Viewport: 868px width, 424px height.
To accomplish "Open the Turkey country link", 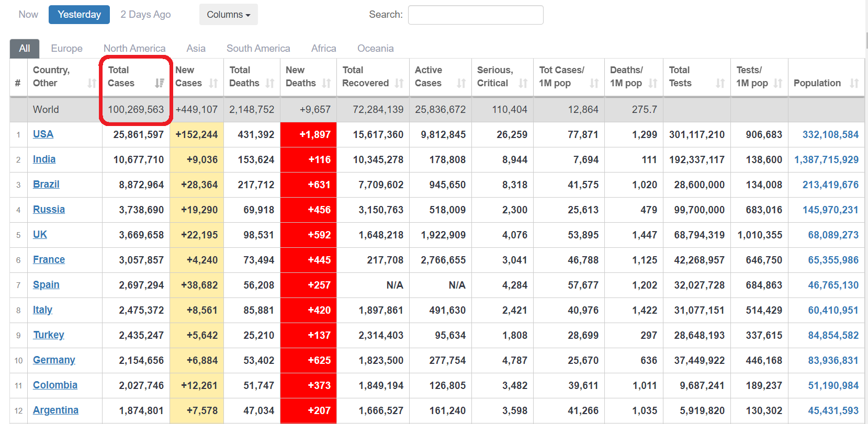I will (x=49, y=335).
